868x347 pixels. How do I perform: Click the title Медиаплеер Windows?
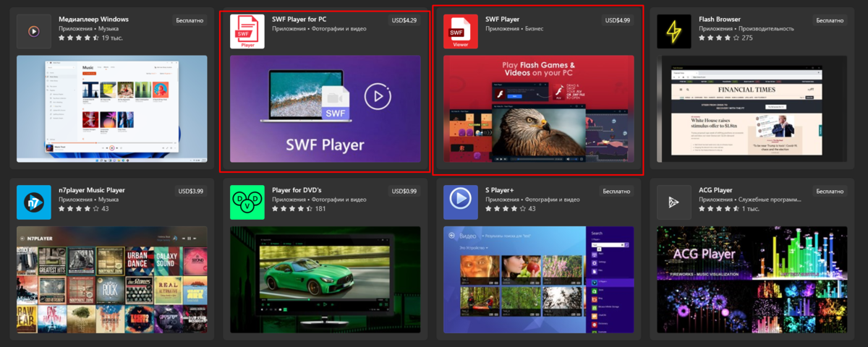(94, 19)
